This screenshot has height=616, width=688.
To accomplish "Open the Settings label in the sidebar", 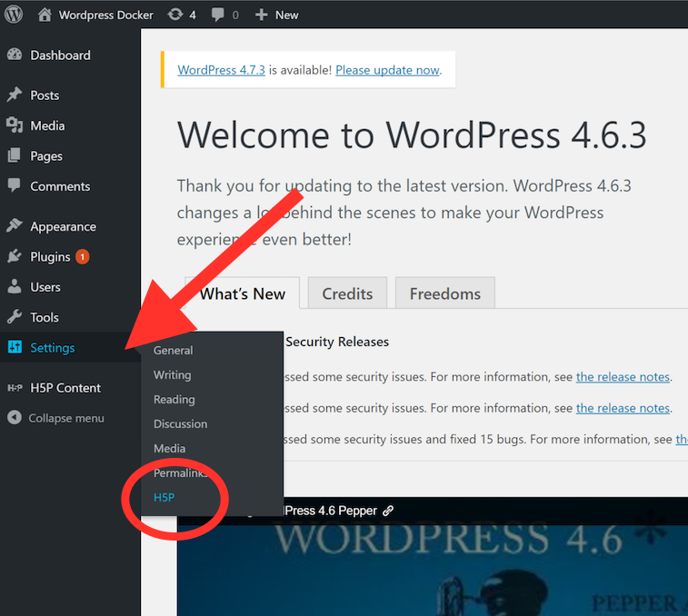I will coord(52,348).
